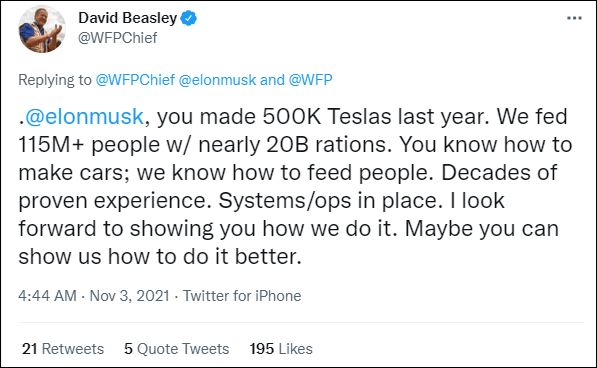Open the @WFPChief handle under the name
Image resolution: width=597 pixels, height=368 pixels.
pyautogui.click(x=118, y=38)
